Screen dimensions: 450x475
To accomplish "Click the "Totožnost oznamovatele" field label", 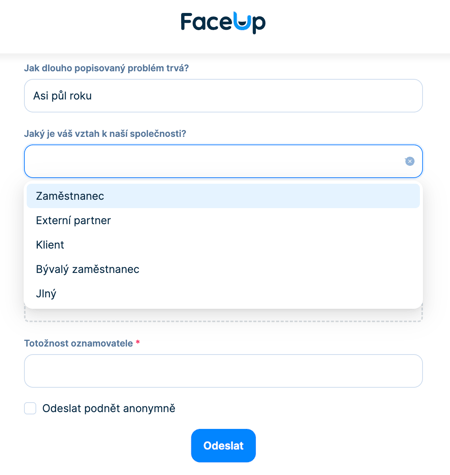I will (x=78, y=343).
